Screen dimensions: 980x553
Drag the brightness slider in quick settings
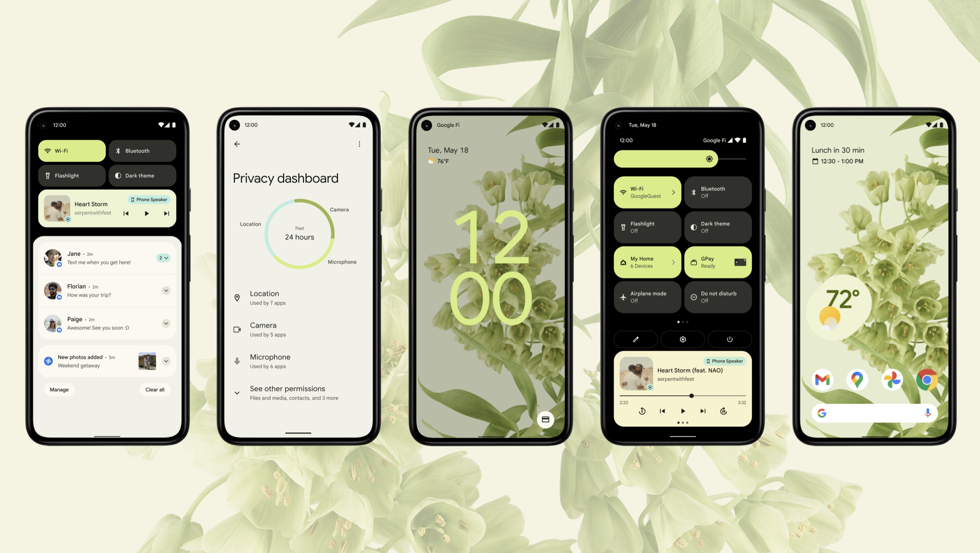(x=709, y=158)
